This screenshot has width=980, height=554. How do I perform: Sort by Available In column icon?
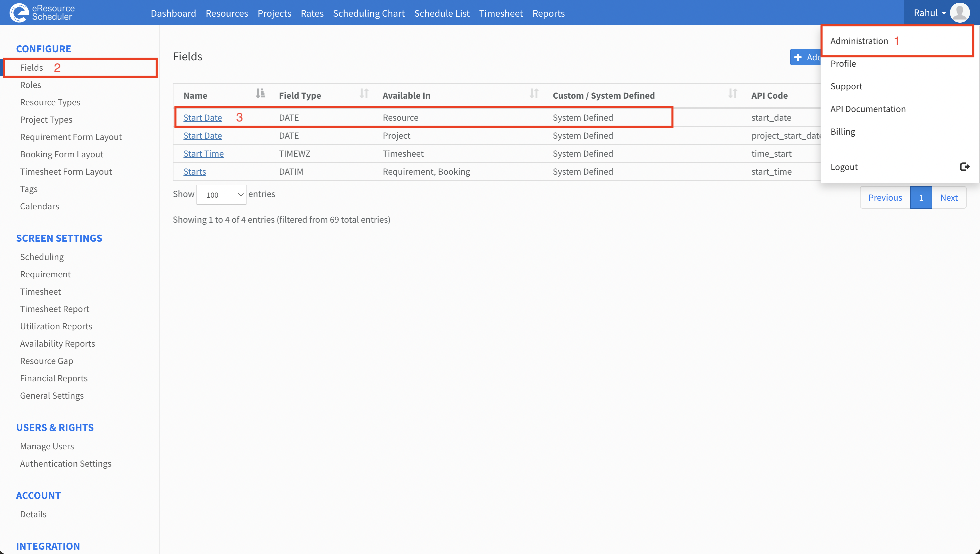tap(534, 94)
